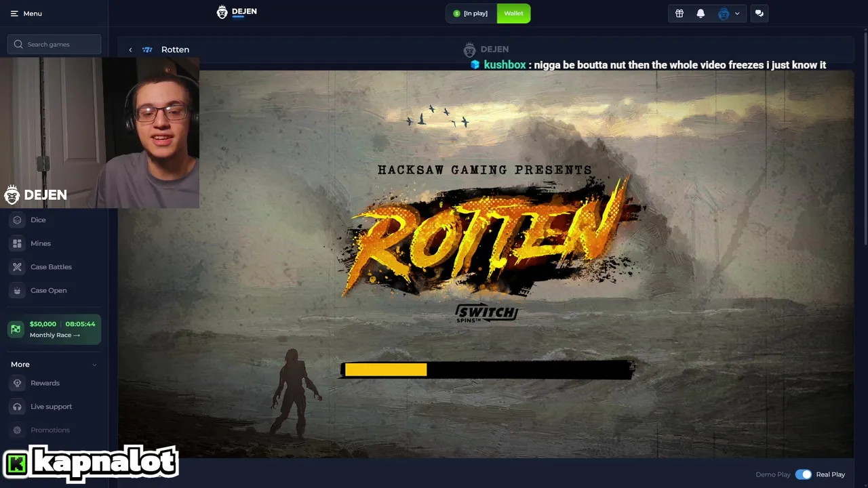The width and height of the screenshot is (868, 488).
Task: Click the Search games field
Action: 54,44
